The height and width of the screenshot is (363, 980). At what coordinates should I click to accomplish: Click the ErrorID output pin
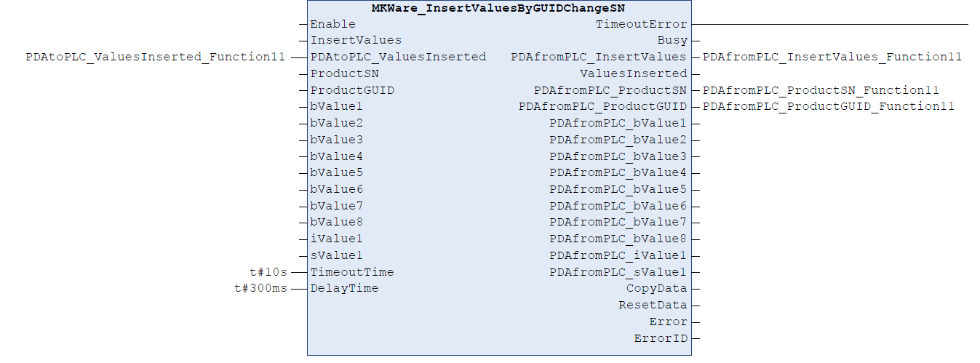click(x=661, y=338)
